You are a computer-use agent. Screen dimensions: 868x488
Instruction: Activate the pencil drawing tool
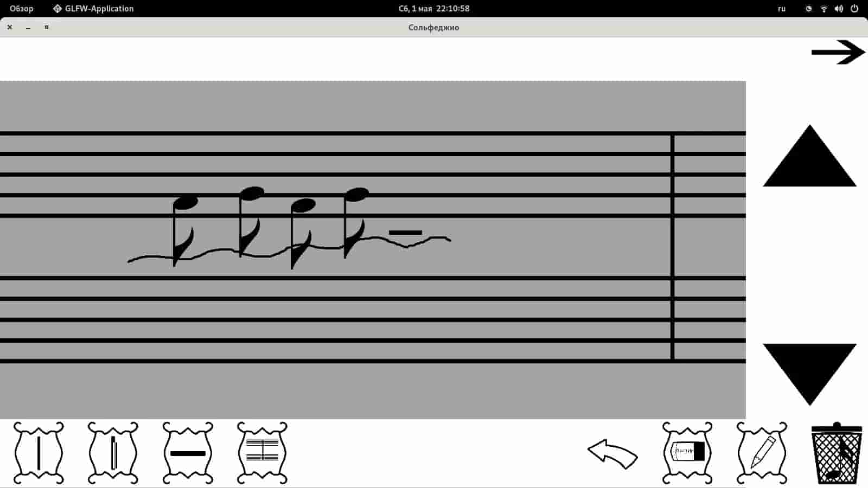point(762,453)
